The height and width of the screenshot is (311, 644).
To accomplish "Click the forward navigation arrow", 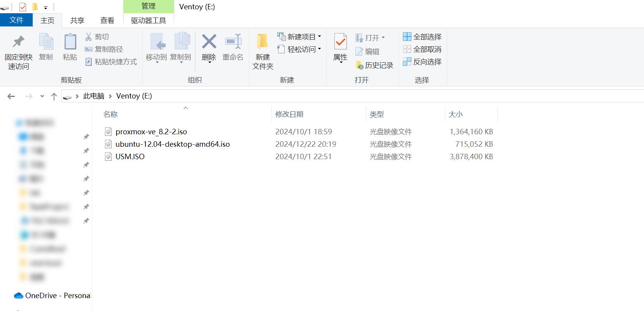I will coord(29,96).
